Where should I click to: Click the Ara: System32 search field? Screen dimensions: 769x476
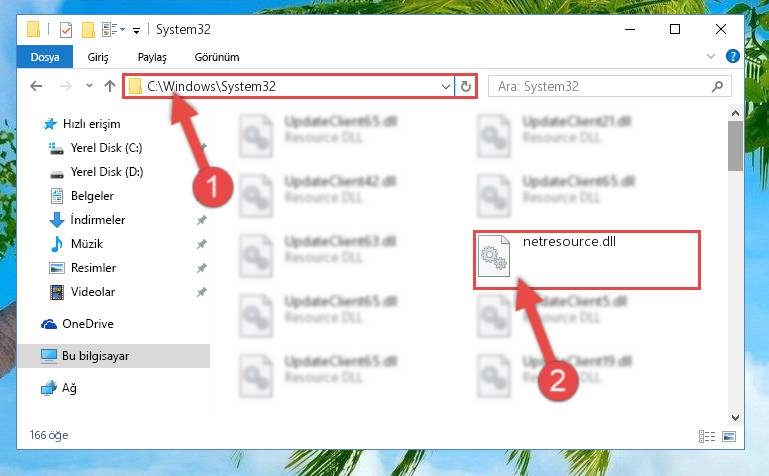pos(601,87)
